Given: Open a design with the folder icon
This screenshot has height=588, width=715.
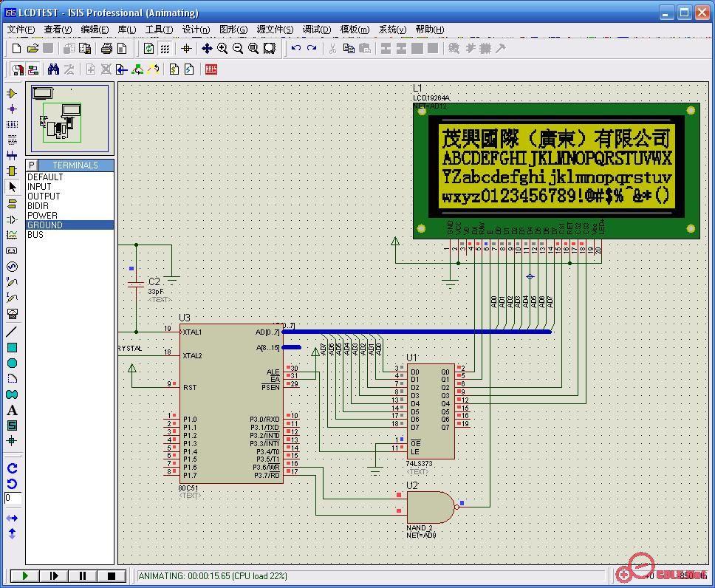Looking at the screenshot, I should coord(32,48).
